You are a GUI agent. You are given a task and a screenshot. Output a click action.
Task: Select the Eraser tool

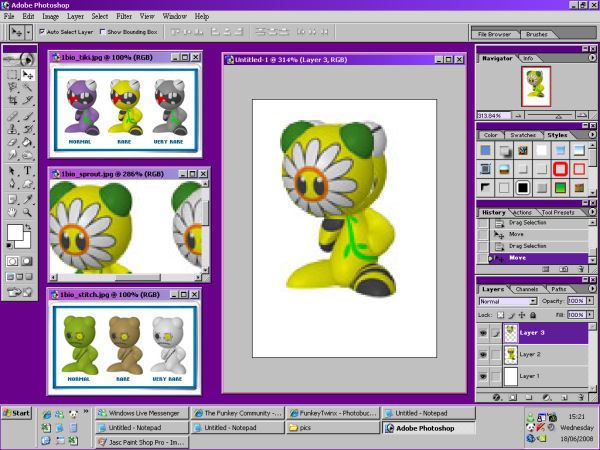(x=13, y=142)
